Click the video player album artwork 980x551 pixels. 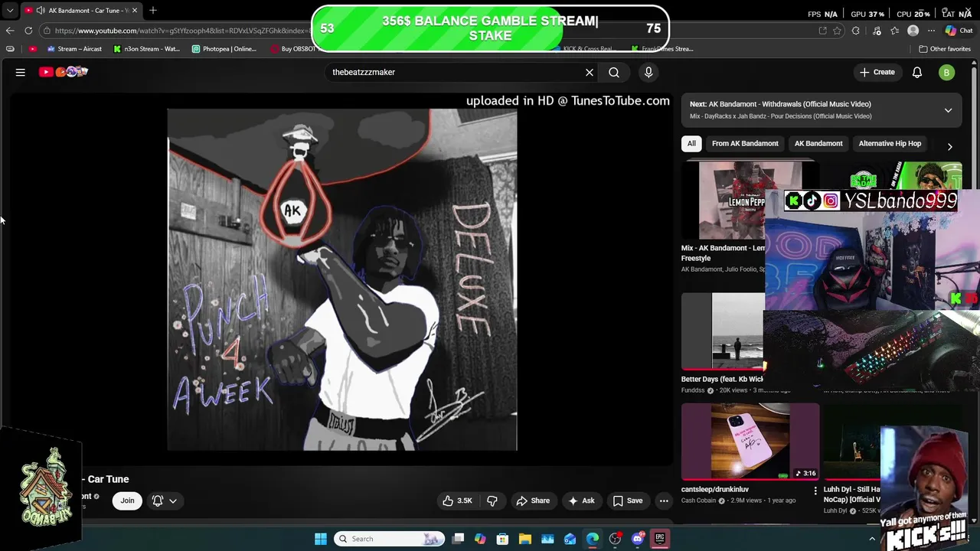[x=342, y=280]
